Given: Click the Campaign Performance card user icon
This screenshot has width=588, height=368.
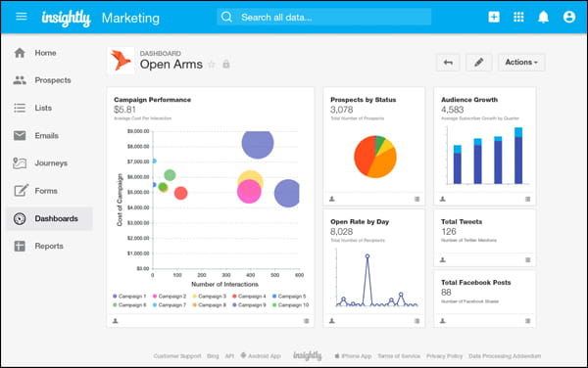Looking at the screenshot, I should 116,321.
